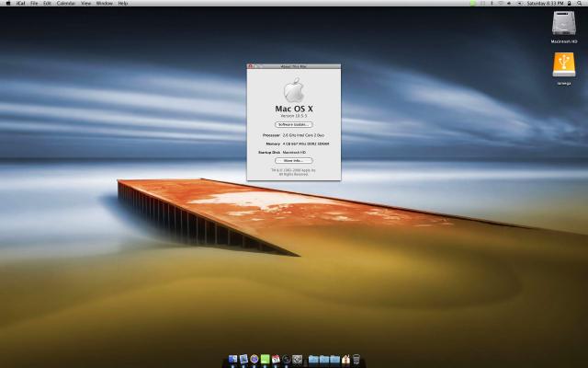Click the lock icon in menu bar

point(570,3)
